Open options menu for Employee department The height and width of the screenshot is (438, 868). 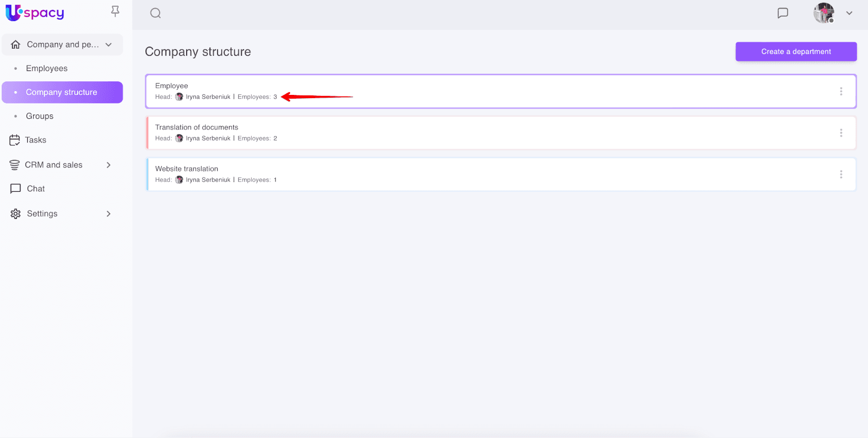841,92
